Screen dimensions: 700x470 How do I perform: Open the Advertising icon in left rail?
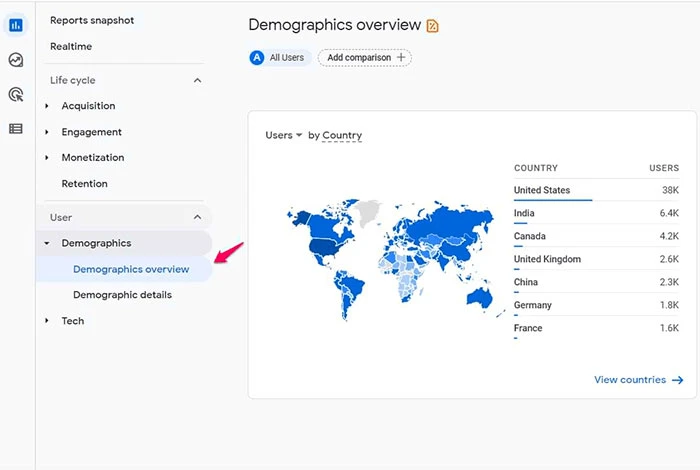click(x=16, y=94)
